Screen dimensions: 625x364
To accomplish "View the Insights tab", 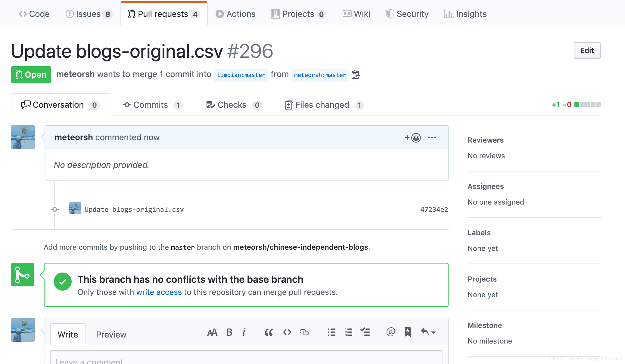I will tap(465, 14).
